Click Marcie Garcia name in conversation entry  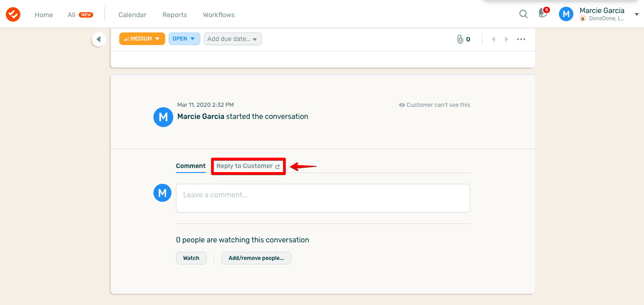(x=201, y=116)
